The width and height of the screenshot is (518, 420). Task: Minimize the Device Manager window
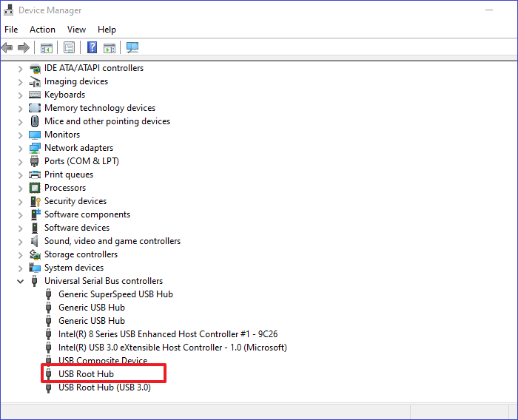tap(489, 10)
